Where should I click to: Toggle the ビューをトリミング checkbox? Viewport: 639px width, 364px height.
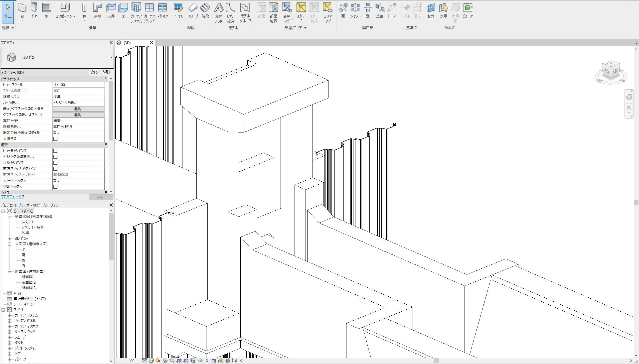click(x=55, y=151)
